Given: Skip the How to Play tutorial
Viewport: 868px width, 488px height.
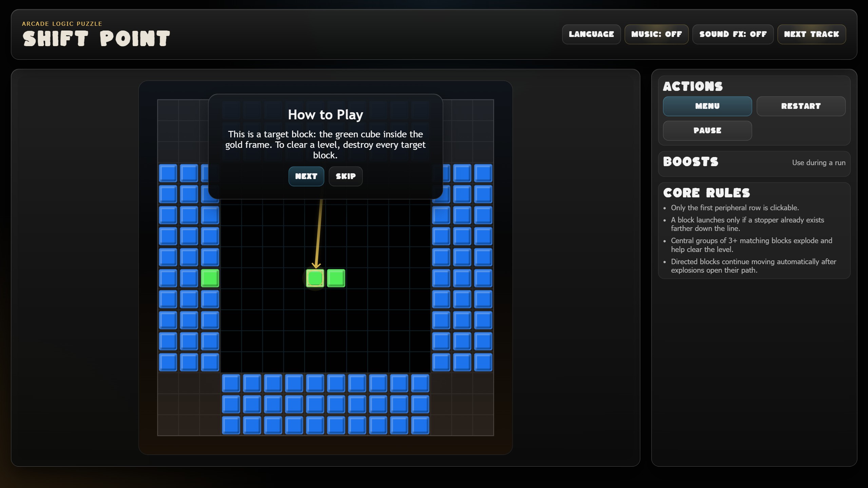Looking at the screenshot, I should tap(345, 176).
